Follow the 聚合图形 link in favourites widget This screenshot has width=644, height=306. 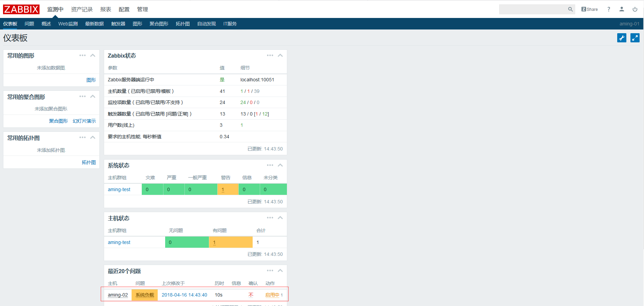click(58, 121)
